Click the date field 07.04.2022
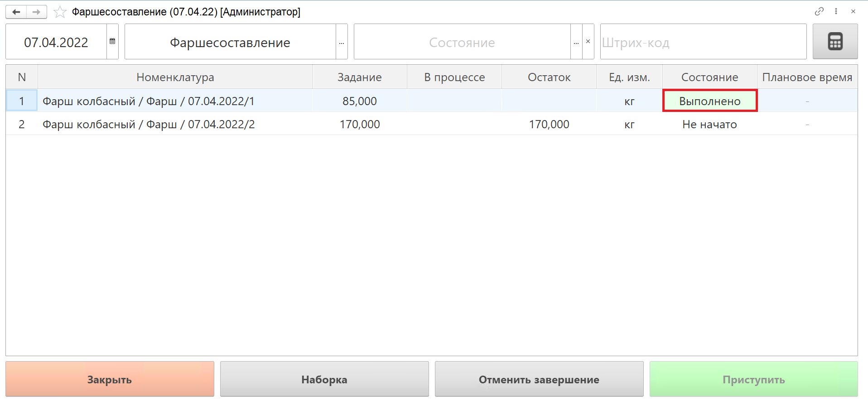Screen dimensions: 868x401 [x=56, y=42]
